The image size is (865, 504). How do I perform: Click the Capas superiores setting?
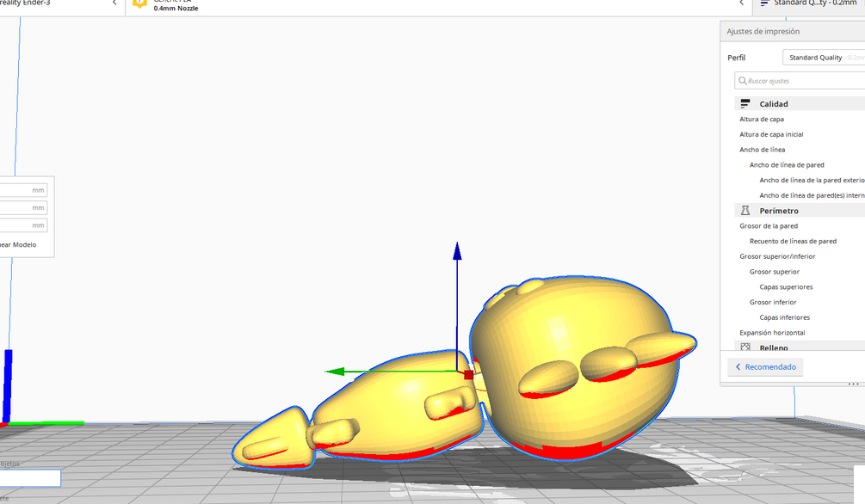(786, 287)
